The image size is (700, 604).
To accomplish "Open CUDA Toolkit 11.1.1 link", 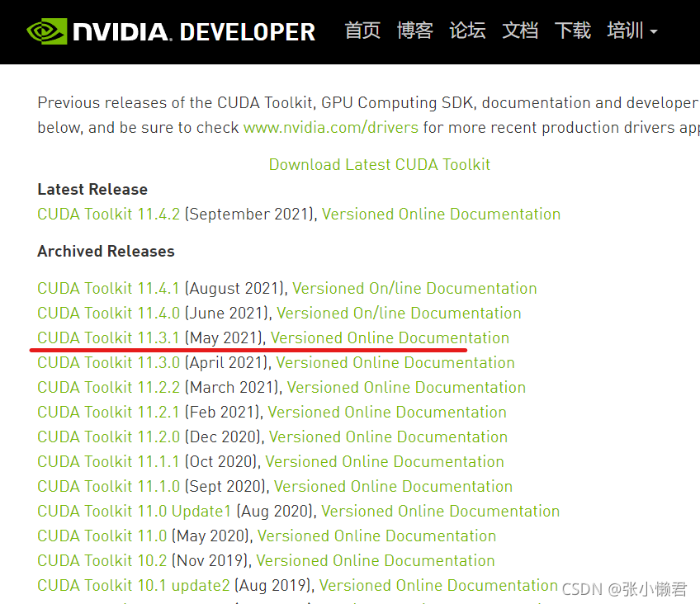I will tap(108, 462).
